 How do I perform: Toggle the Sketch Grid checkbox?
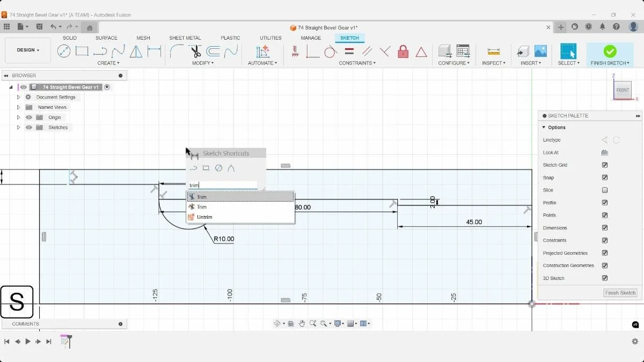[605, 165]
